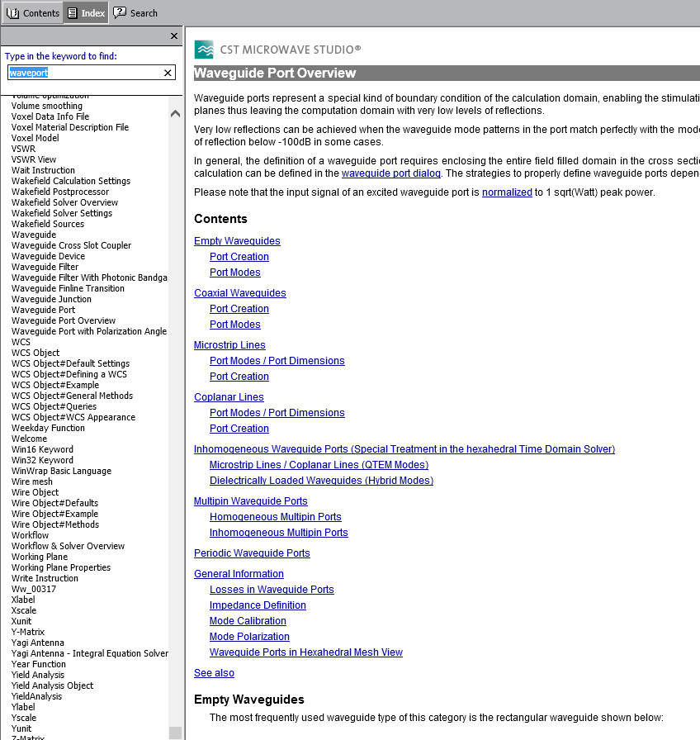Select index entry Yscale
The width and height of the screenshot is (700, 740).
pos(24,718)
